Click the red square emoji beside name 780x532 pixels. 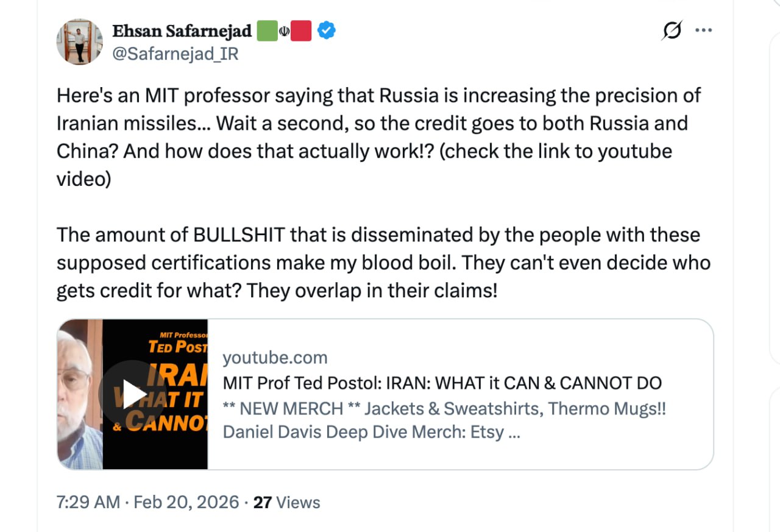pyautogui.click(x=301, y=30)
